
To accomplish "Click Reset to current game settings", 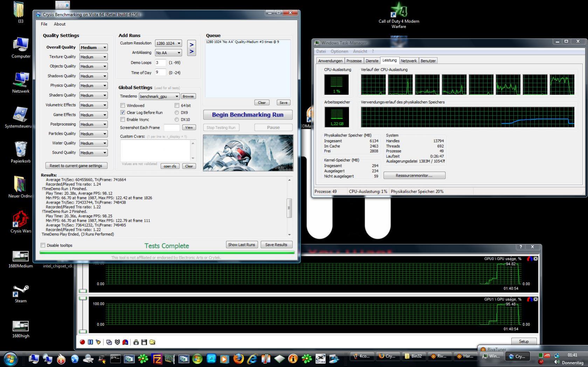I will point(76,165).
